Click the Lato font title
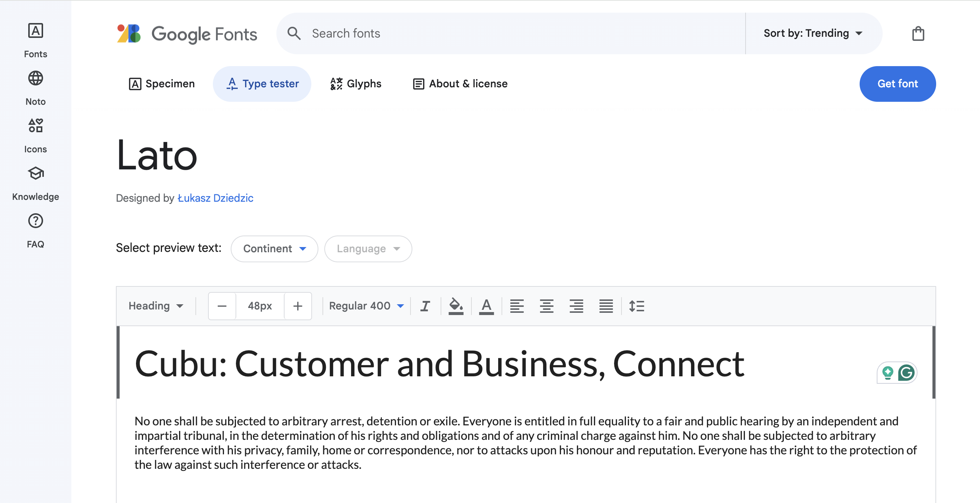980x503 pixels. 157,155
